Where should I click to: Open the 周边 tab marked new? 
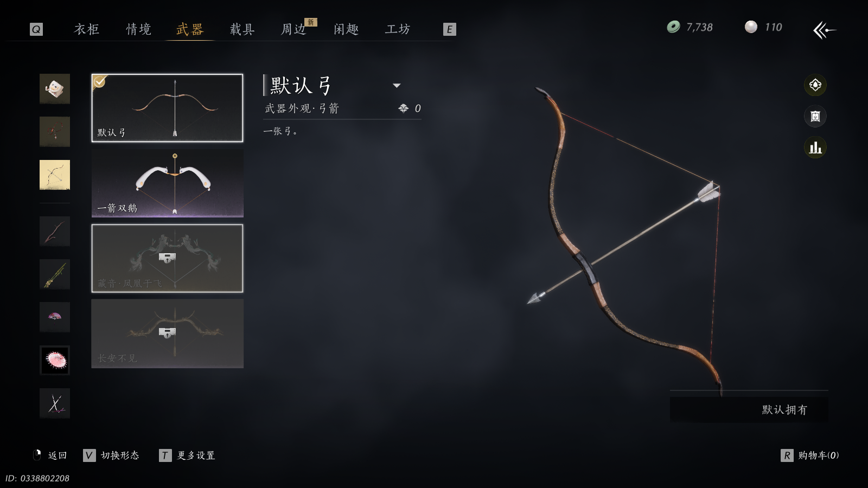(294, 29)
